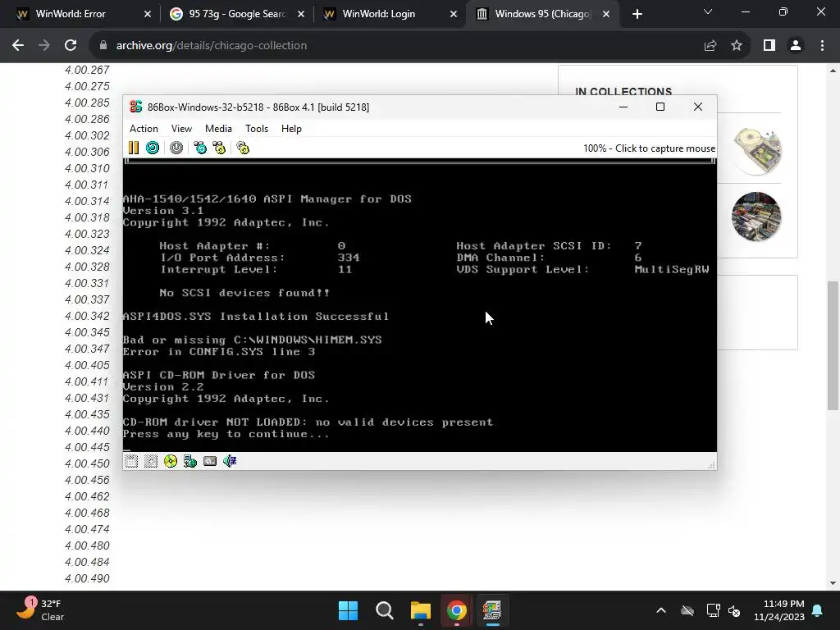View site information lock icon
840x630 pixels.
103,46
